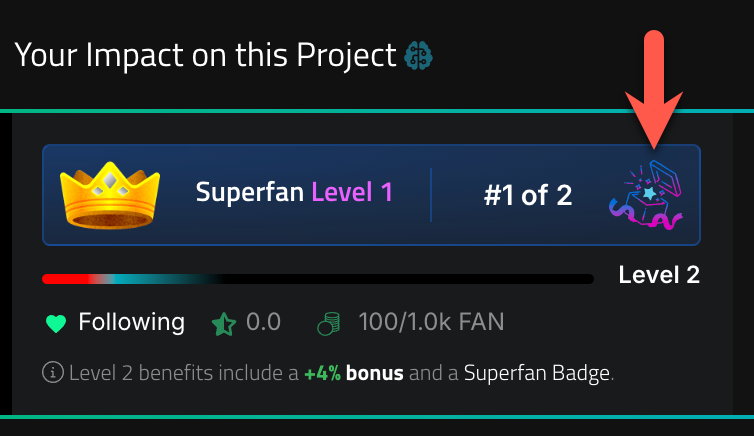Viewport: 754px width, 436px height.
Task: Click the pink Level 1 text
Action: (352, 192)
